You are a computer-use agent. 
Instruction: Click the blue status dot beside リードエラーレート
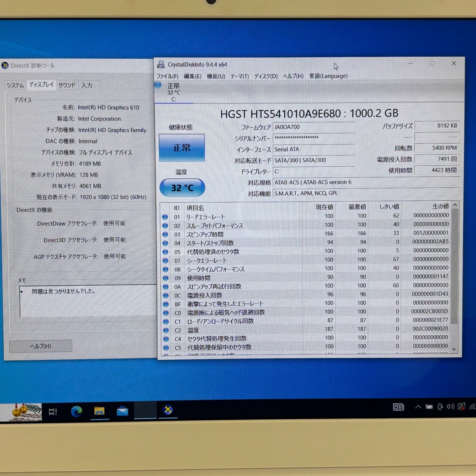coord(166,217)
